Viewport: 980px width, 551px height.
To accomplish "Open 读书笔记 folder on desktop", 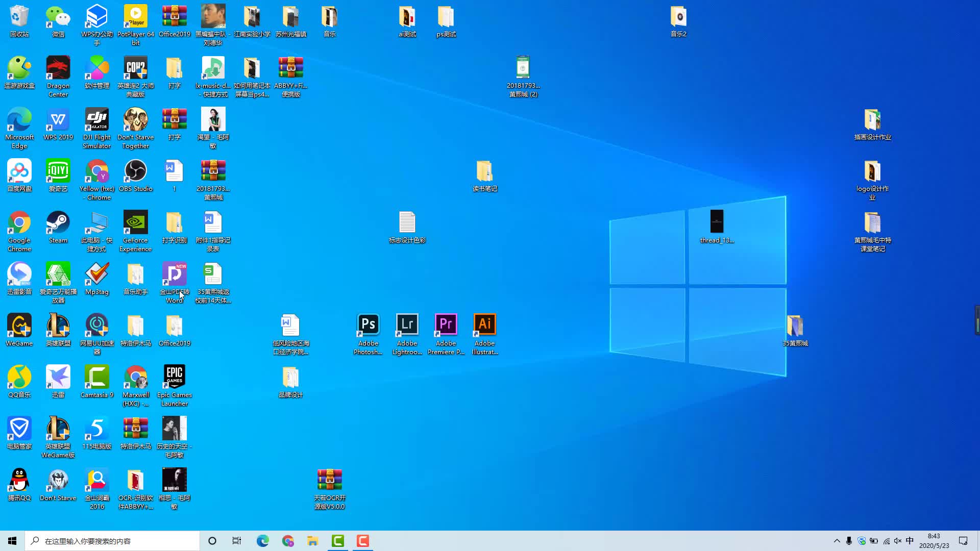I will pos(484,172).
